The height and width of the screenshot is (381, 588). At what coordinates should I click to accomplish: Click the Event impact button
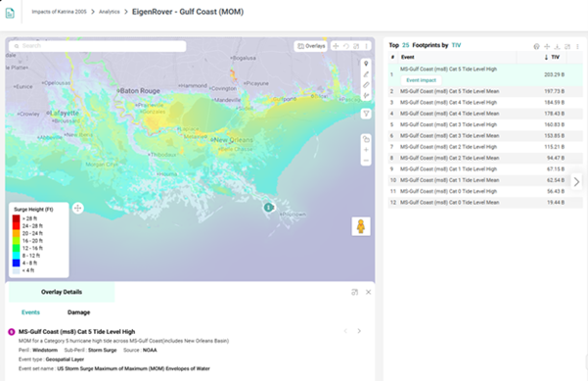(421, 80)
